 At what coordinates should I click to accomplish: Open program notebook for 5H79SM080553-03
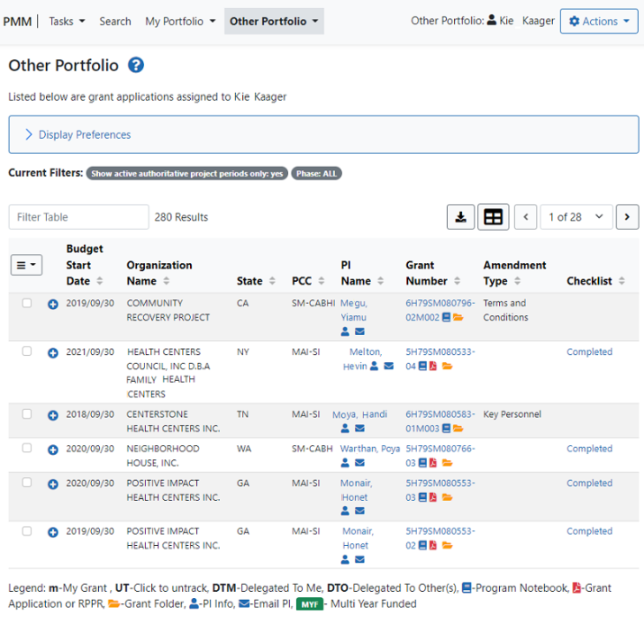(422, 497)
